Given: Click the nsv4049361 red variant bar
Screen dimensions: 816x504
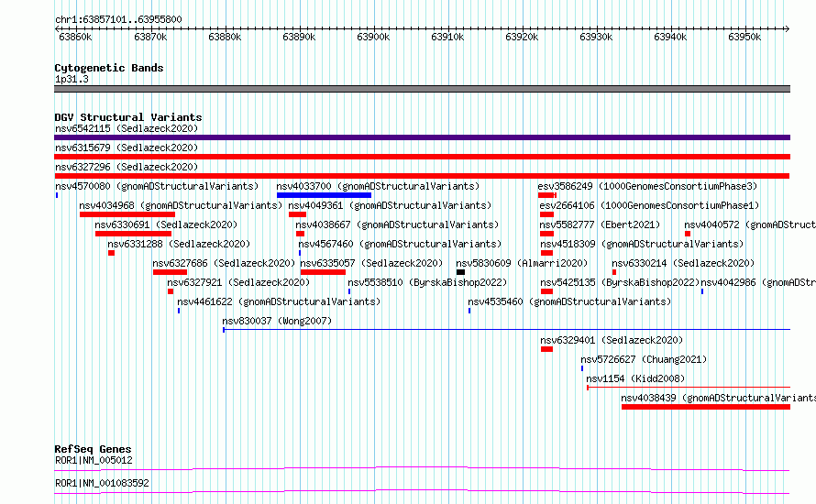Looking at the screenshot, I should coord(297,214).
